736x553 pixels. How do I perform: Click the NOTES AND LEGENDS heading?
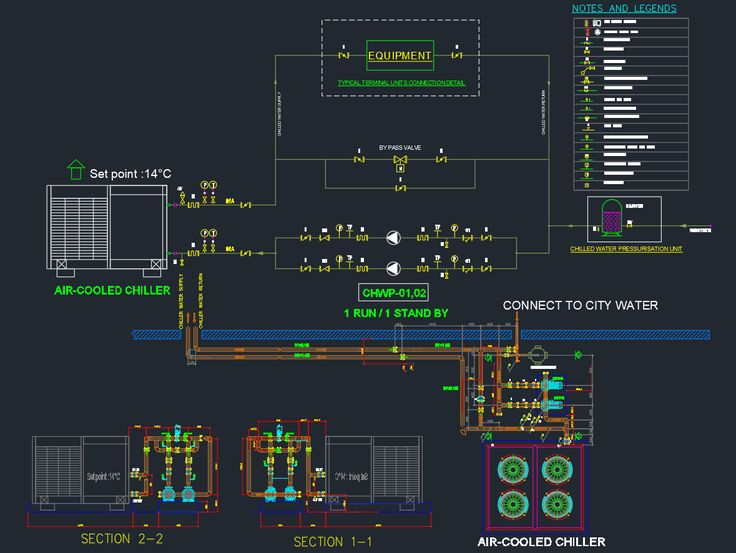624,9
